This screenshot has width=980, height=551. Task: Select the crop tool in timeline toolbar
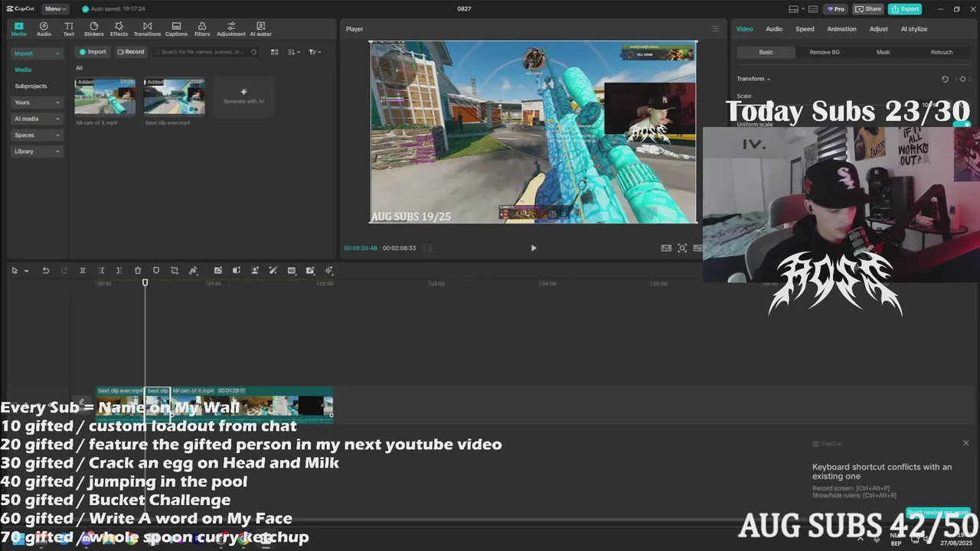pyautogui.click(x=175, y=270)
